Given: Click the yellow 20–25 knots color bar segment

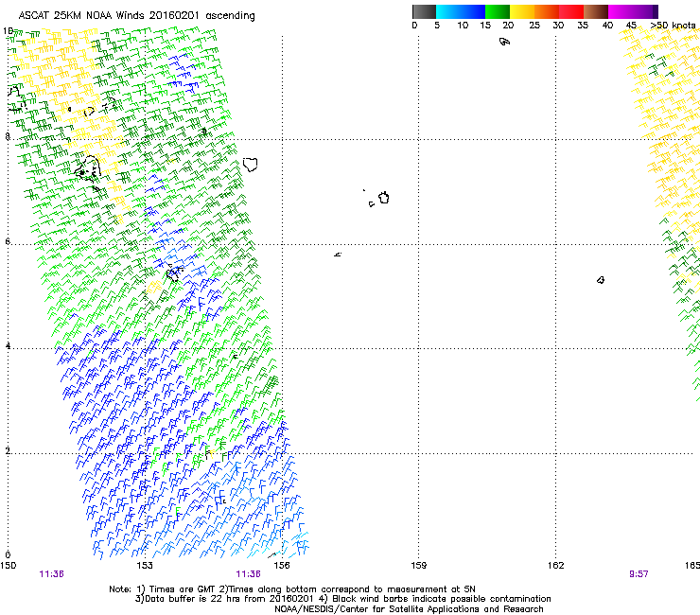Looking at the screenshot, I should (x=522, y=11).
